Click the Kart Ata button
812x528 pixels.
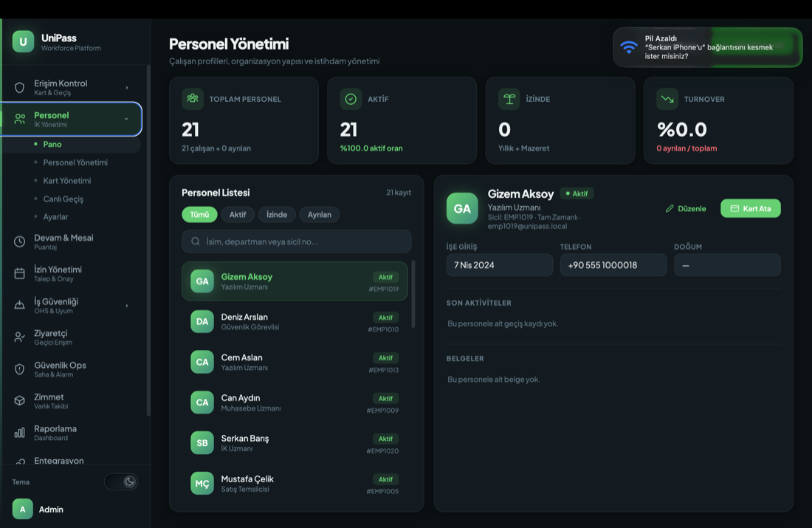pos(751,208)
